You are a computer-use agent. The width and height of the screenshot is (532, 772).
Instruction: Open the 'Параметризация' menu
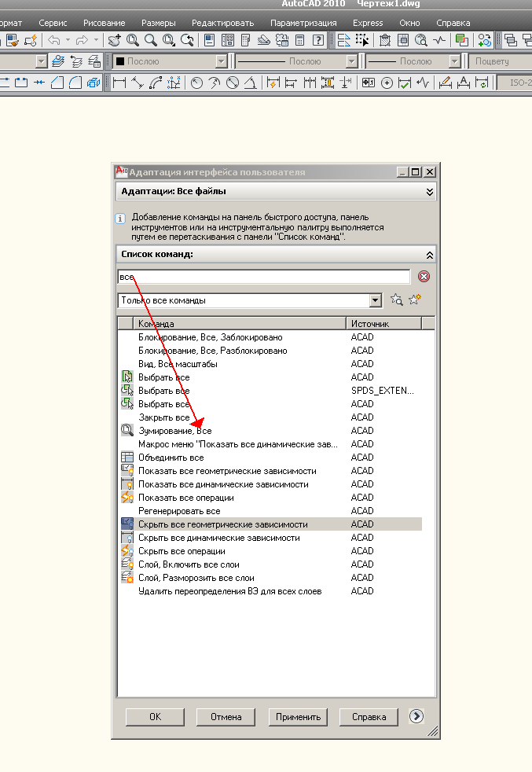coord(303,23)
